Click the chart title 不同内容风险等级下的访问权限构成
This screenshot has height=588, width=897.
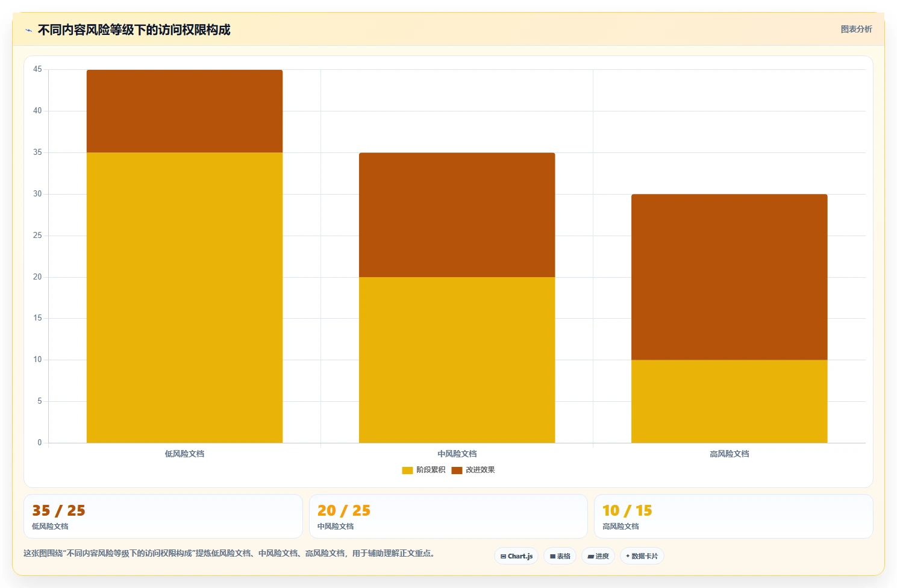tap(134, 30)
